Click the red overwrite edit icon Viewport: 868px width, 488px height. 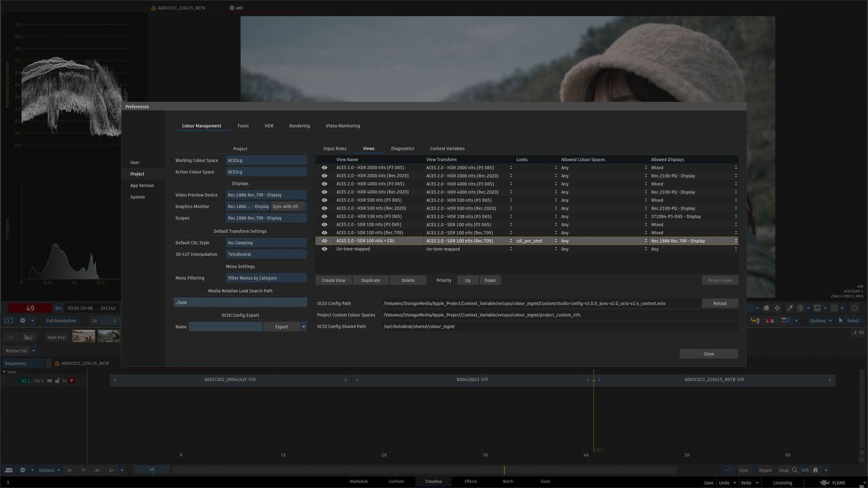770,320
